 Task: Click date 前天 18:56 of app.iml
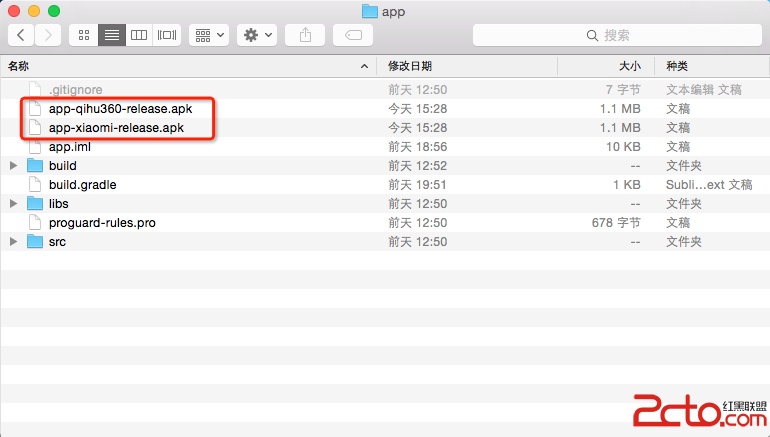point(417,147)
